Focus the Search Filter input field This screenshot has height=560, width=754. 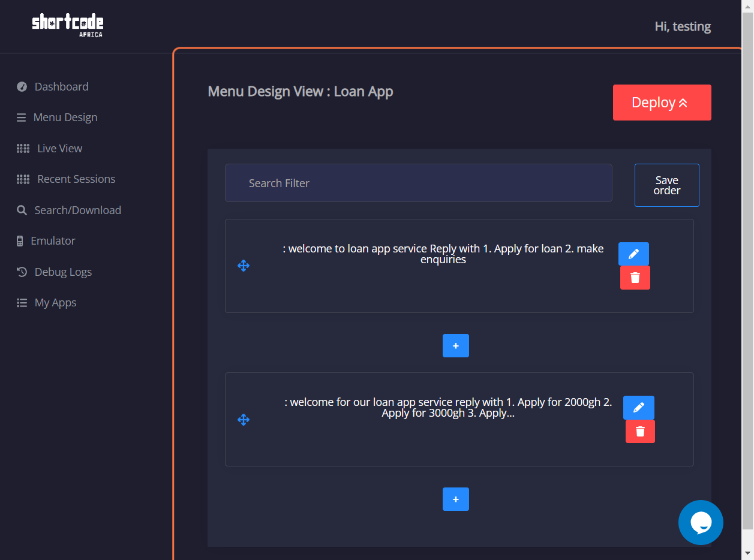419,183
